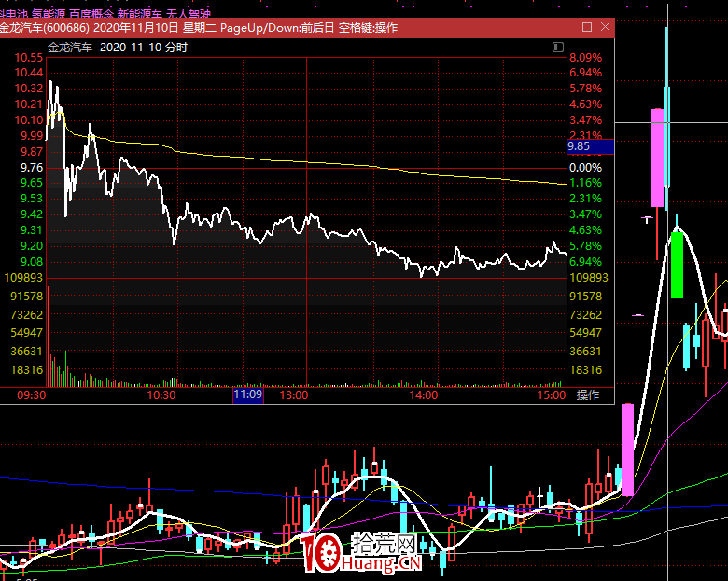Click the right-axis 18316 volume label
The width and height of the screenshot is (728, 581).
click(x=586, y=370)
